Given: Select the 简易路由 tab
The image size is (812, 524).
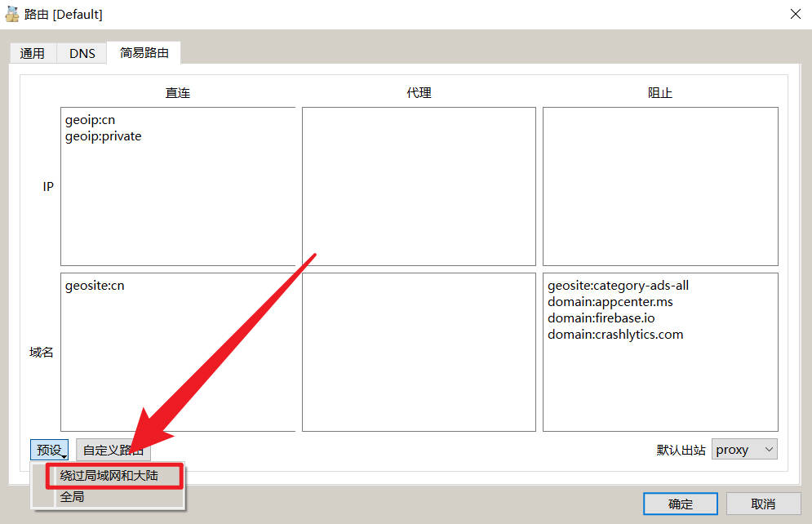Looking at the screenshot, I should point(144,52).
